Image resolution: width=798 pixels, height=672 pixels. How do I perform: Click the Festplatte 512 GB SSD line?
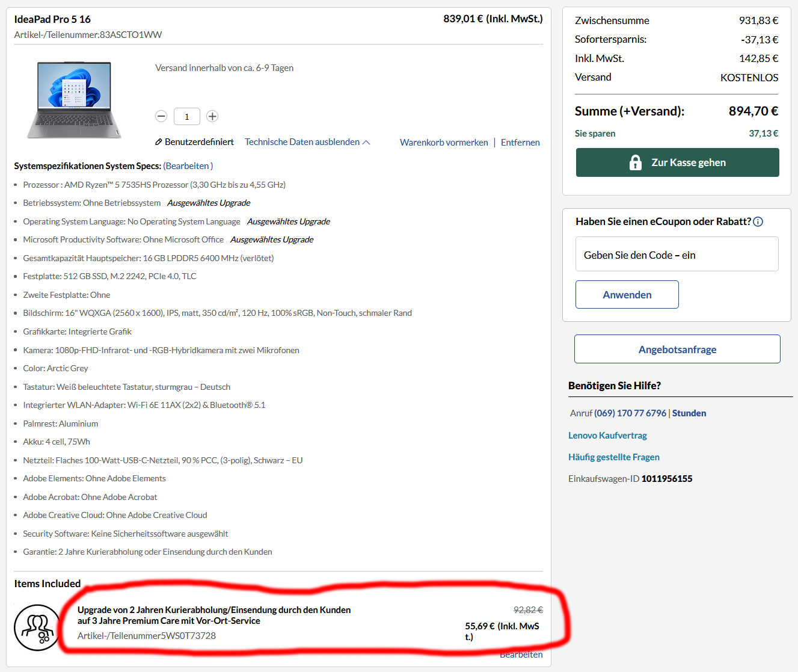coord(109,276)
